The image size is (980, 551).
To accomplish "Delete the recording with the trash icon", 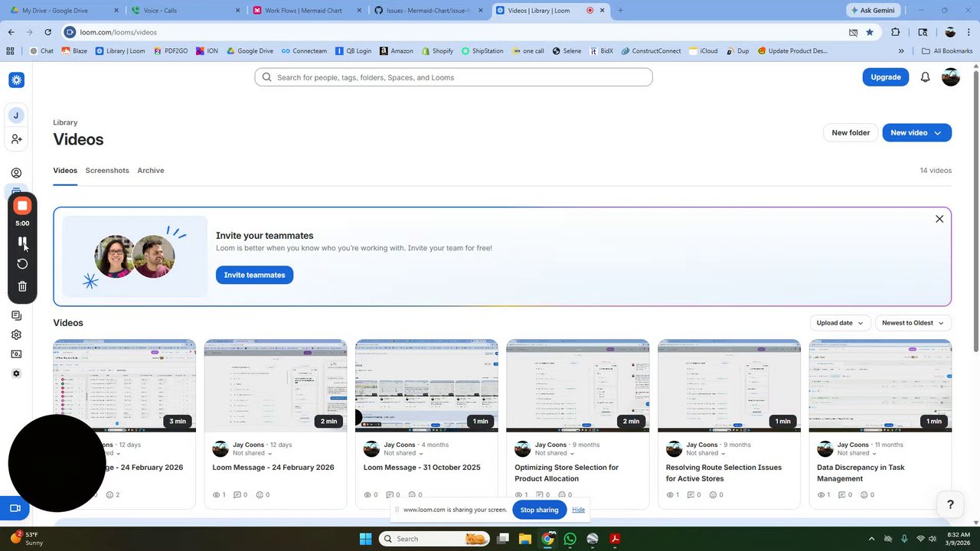I will [22, 286].
